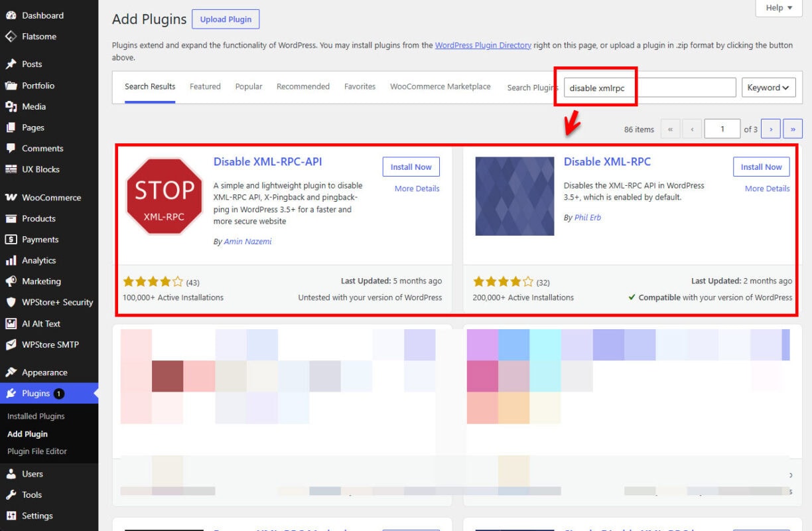Click the Appearance paintbrush icon
Viewport: 812px width, 531px height.
point(11,372)
